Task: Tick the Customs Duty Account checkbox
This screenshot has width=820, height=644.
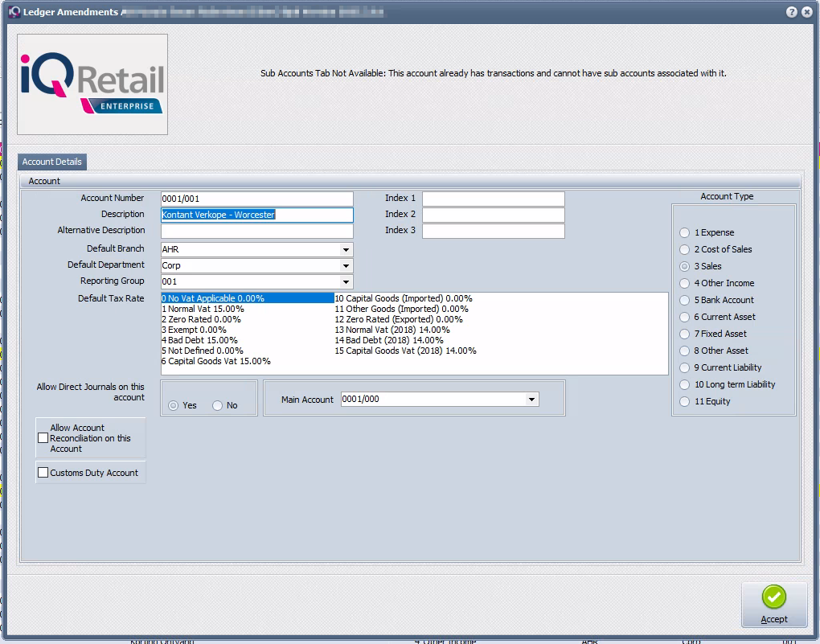Action: [x=43, y=473]
